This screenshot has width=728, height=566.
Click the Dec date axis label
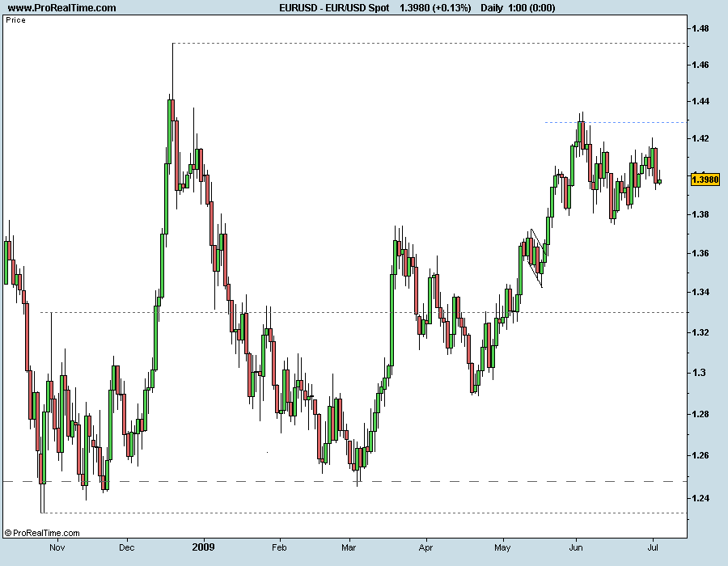127,547
